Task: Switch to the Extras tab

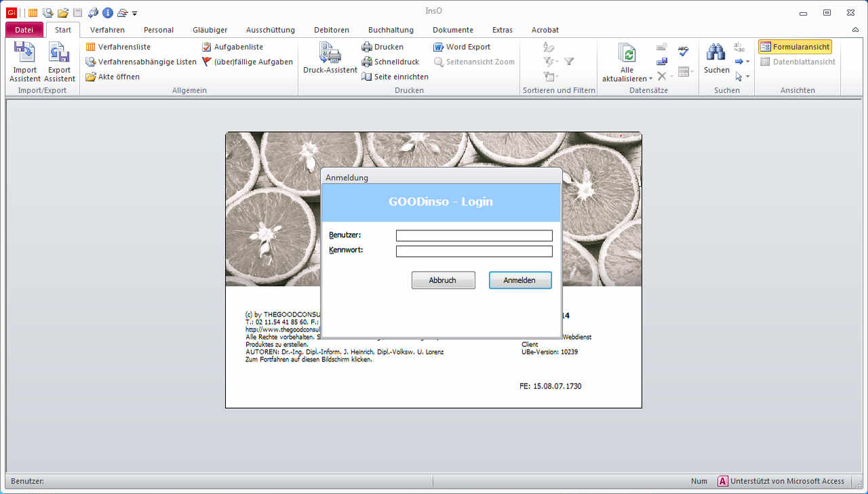Action: coord(502,30)
